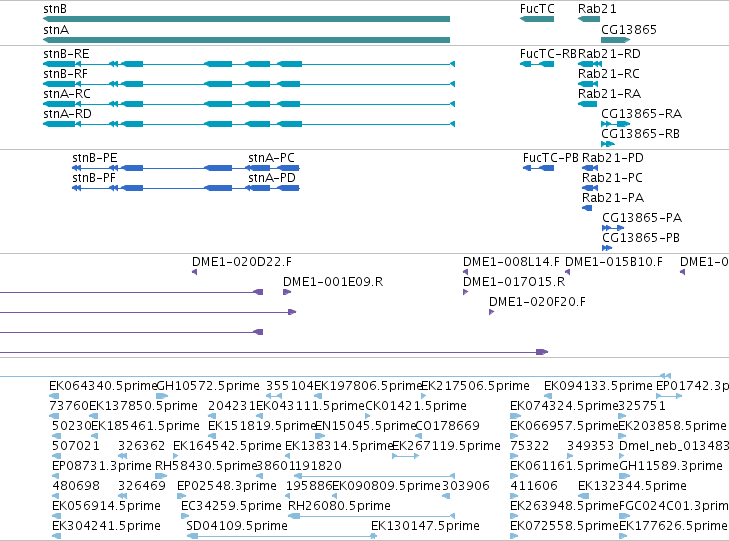
Task: Click the EC34259.5prime EST label
Action: [x=232, y=506]
